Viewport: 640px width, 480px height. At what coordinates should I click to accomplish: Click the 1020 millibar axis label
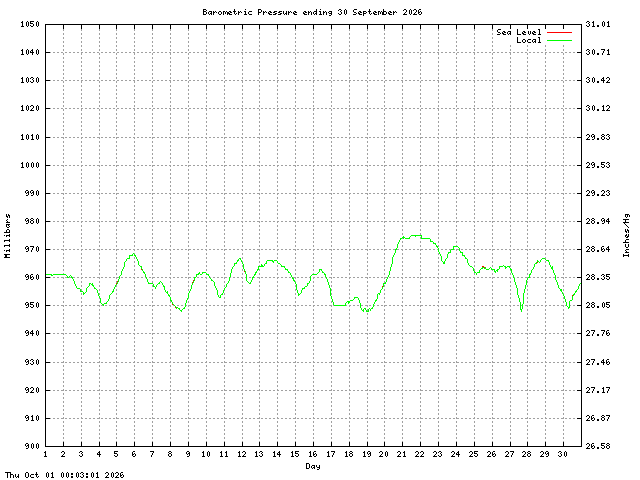[30, 108]
